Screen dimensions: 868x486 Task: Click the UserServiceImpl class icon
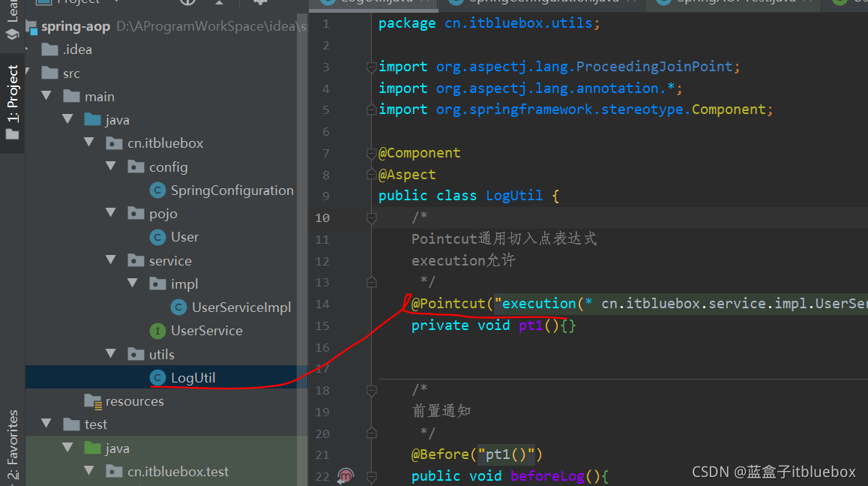pos(178,307)
